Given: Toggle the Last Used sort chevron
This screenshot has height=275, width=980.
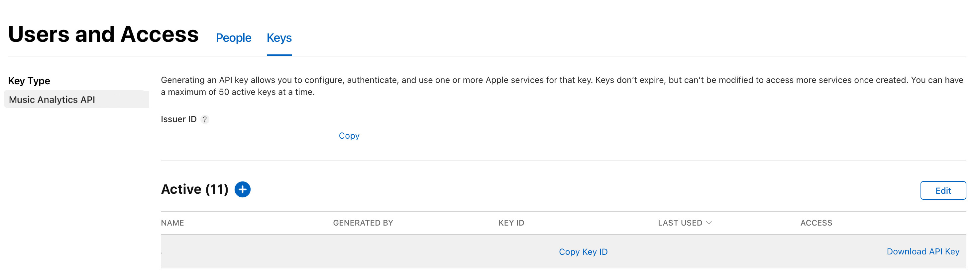Looking at the screenshot, I should [709, 223].
